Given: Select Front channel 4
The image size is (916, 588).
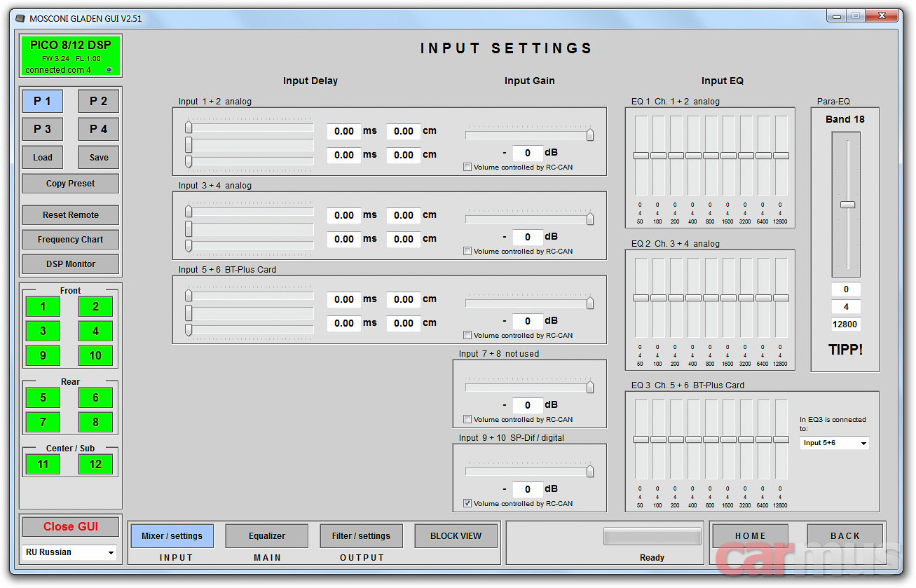Looking at the screenshot, I should click(95, 331).
